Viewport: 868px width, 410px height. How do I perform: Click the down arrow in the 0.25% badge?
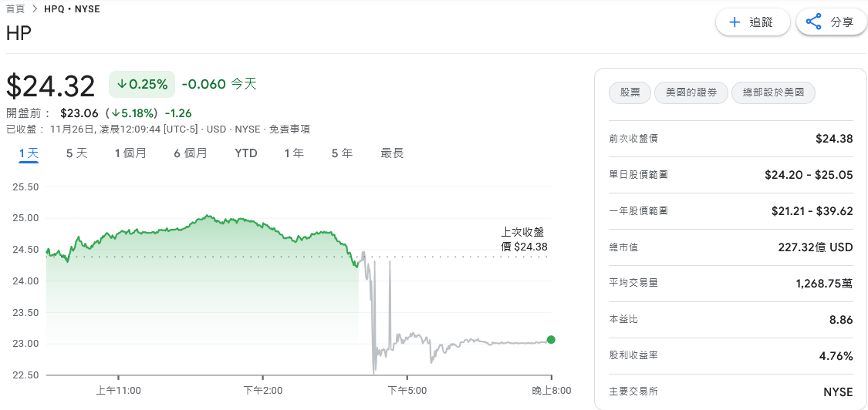pyautogui.click(x=122, y=83)
